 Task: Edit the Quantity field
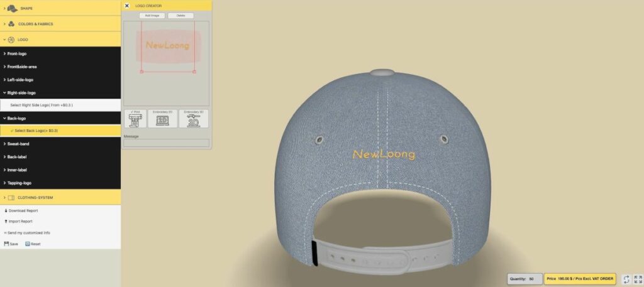pos(525,279)
